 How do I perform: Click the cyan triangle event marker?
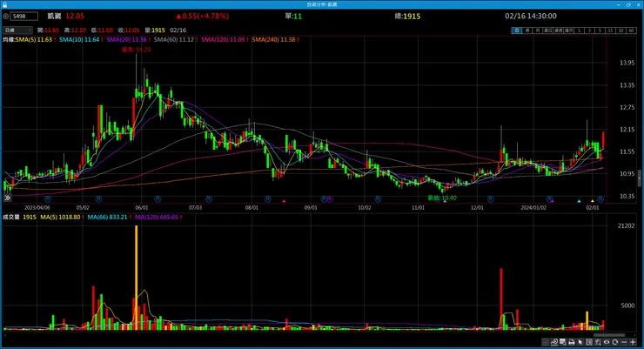point(579,201)
